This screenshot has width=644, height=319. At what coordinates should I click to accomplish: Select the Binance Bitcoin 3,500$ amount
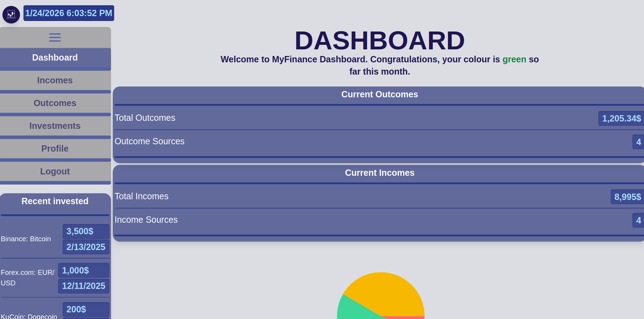click(86, 231)
